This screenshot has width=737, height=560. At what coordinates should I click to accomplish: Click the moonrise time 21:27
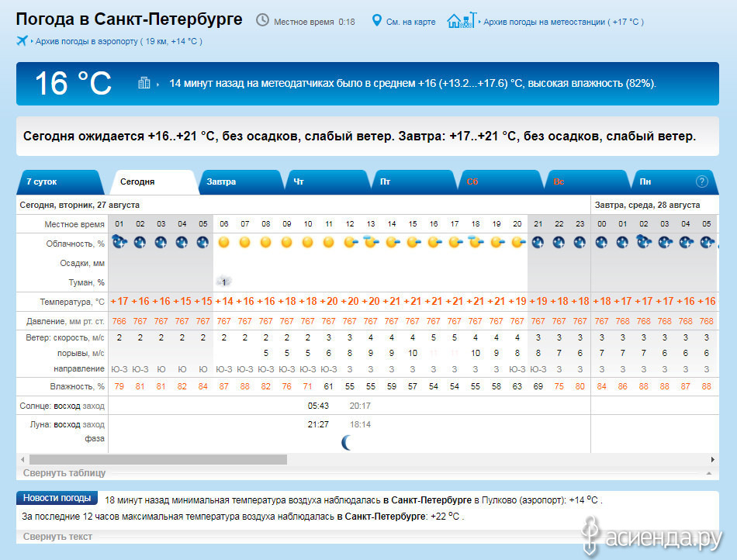pos(318,425)
